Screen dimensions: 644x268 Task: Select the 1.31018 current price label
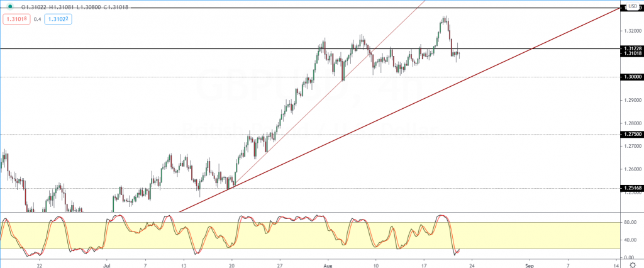(633, 53)
